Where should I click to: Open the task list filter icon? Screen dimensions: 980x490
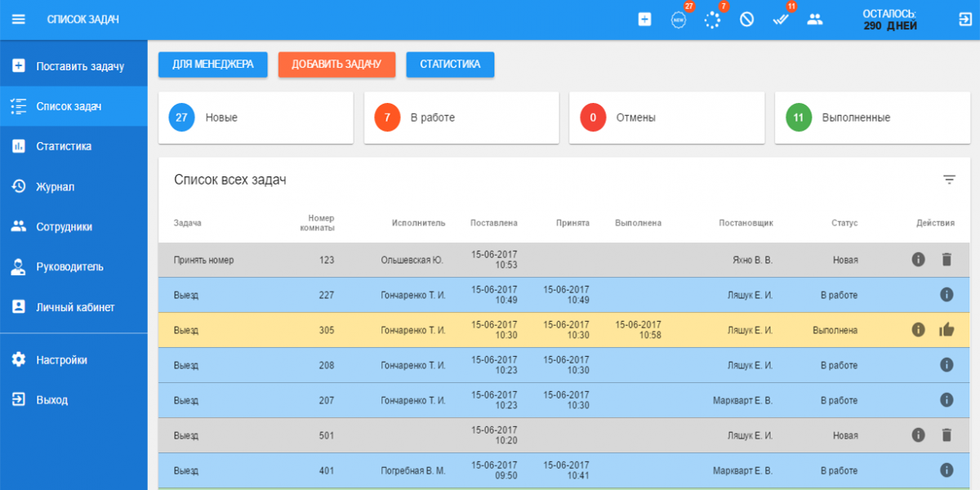click(x=949, y=180)
